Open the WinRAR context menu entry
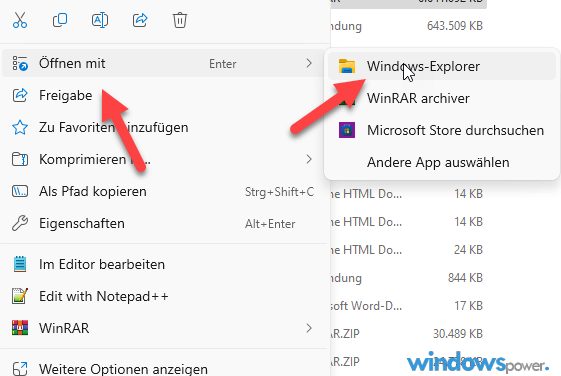The image size is (561, 376). point(163,328)
